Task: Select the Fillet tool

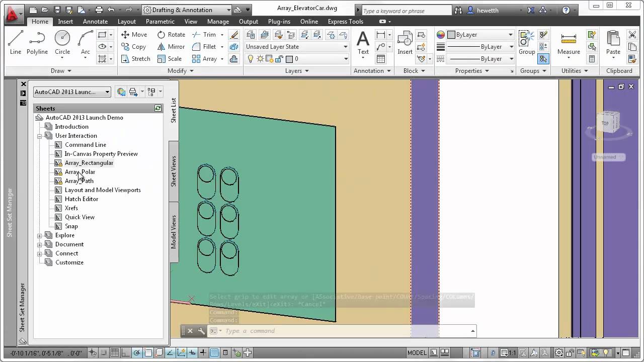Action: coord(204,47)
